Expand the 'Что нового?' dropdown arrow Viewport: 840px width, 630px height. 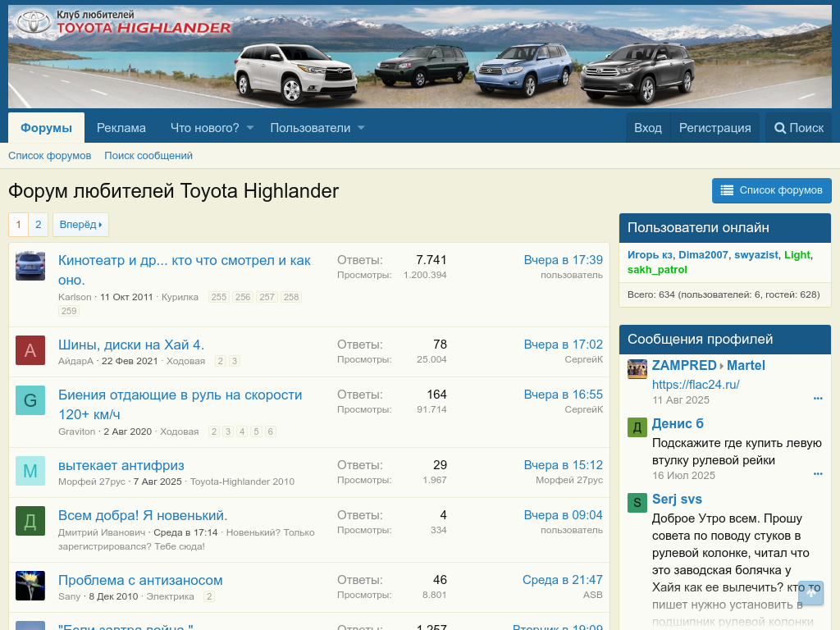coord(250,128)
